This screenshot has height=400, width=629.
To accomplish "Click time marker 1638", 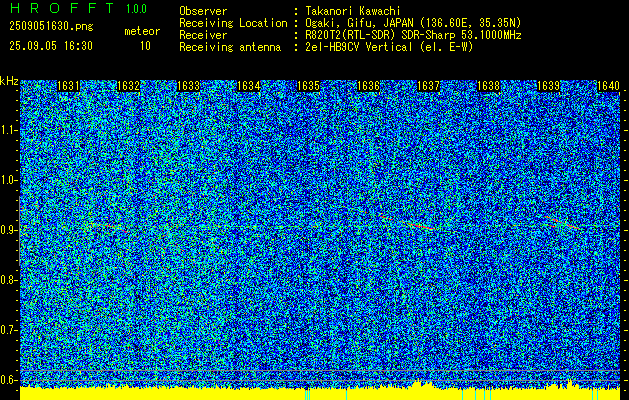I will point(489,86).
